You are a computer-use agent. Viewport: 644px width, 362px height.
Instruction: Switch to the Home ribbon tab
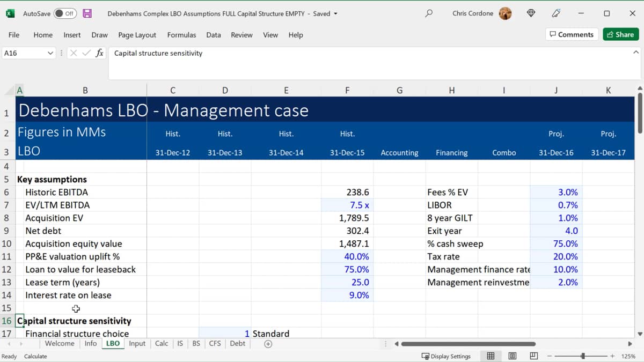click(43, 35)
